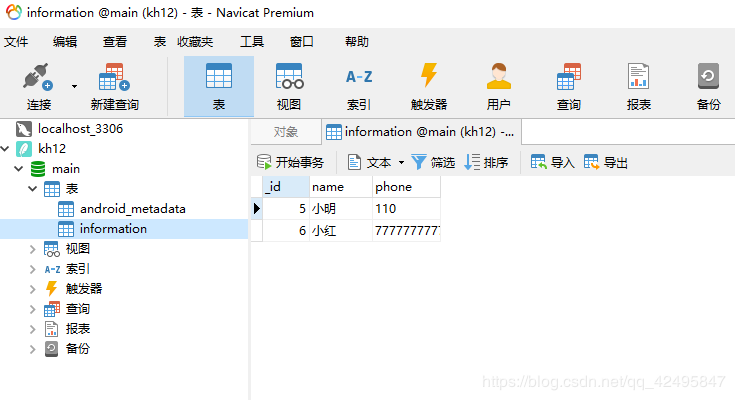Open the 连接 dropdown arrow

point(74,86)
